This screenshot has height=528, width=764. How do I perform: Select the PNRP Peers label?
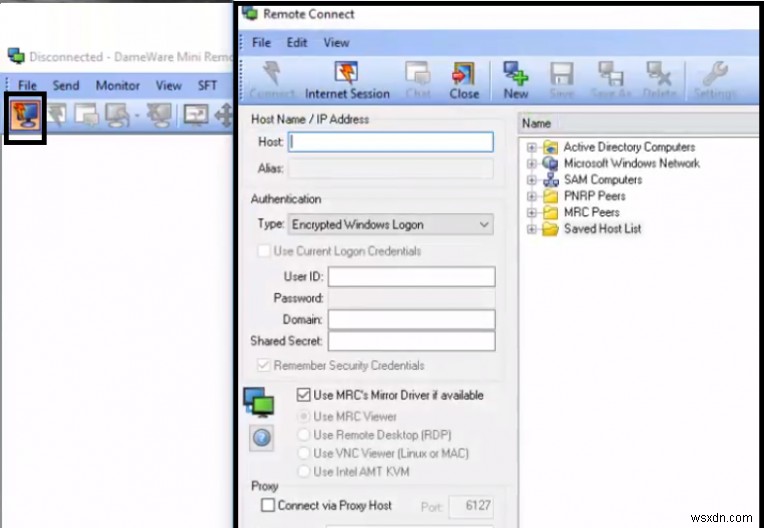pos(594,196)
